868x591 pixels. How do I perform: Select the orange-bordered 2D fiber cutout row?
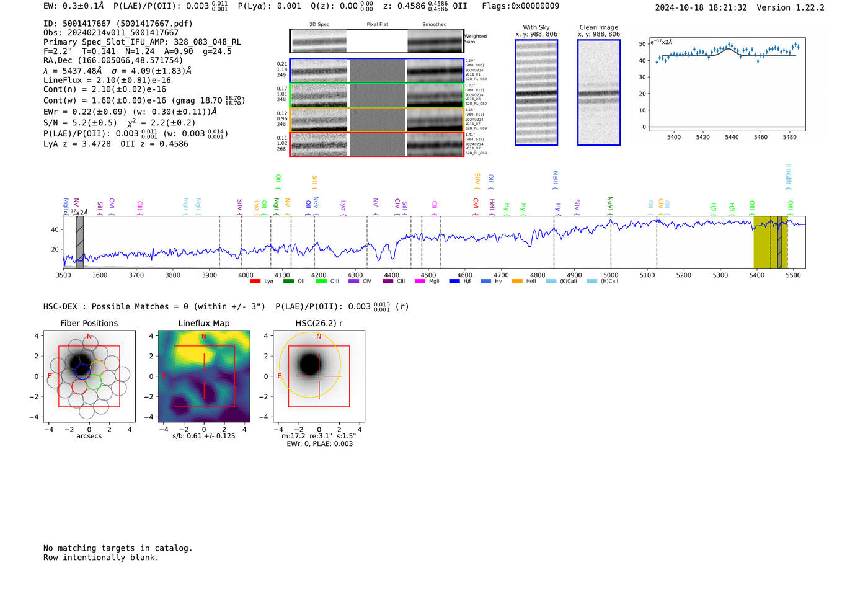(x=376, y=120)
